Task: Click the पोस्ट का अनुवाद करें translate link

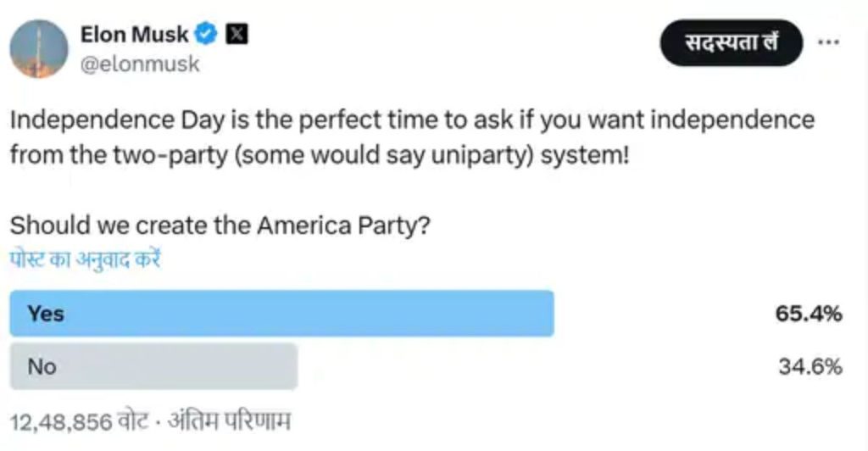Action: (x=86, y=259)
